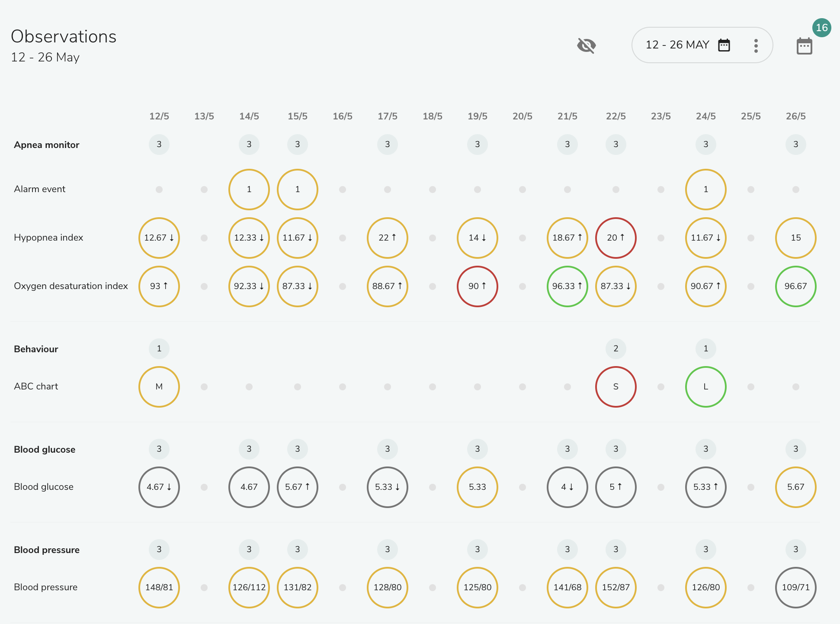Open the three-dot more options menu
The height and width of the screenshot is (624, 840).
(x=756, y=45)
